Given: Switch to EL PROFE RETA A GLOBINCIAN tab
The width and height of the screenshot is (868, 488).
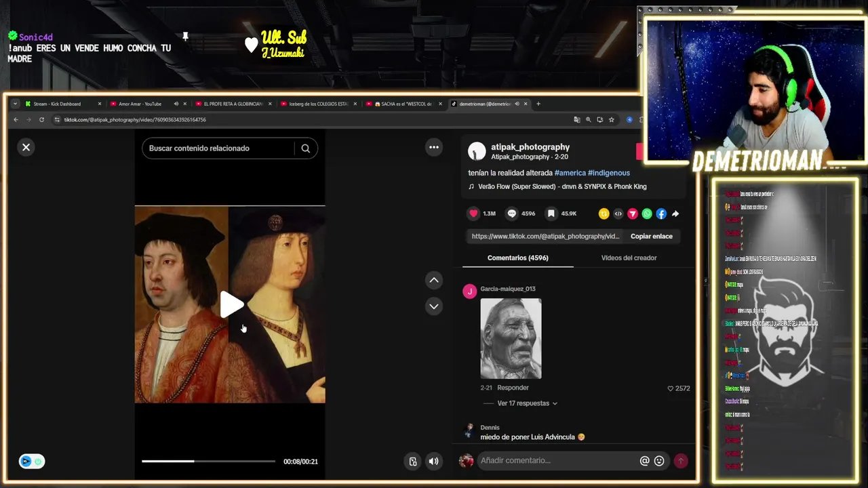Looking at the screenshot, I should pyautogui.click(x=233, y=104).
